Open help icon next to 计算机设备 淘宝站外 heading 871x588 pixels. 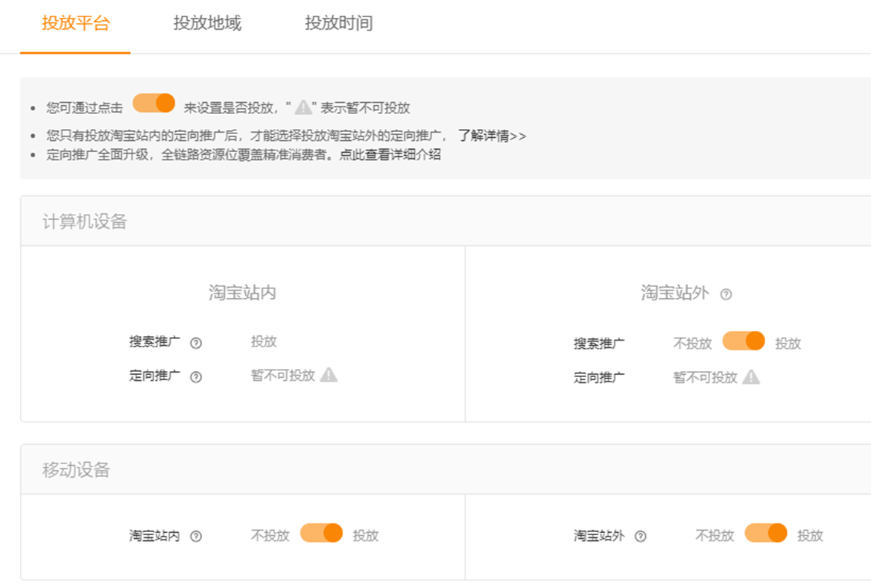click(x=726, y=294)
